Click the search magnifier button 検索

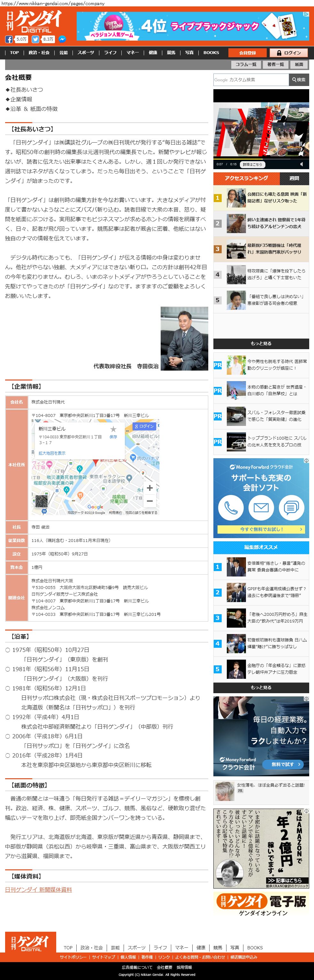click(299, 80)
